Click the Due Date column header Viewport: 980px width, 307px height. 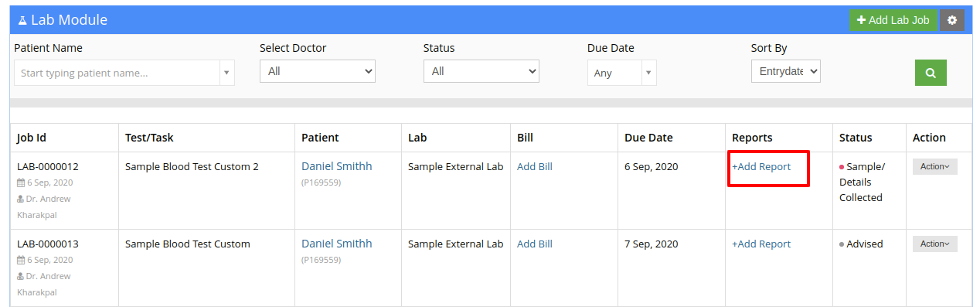coord(648,138)
